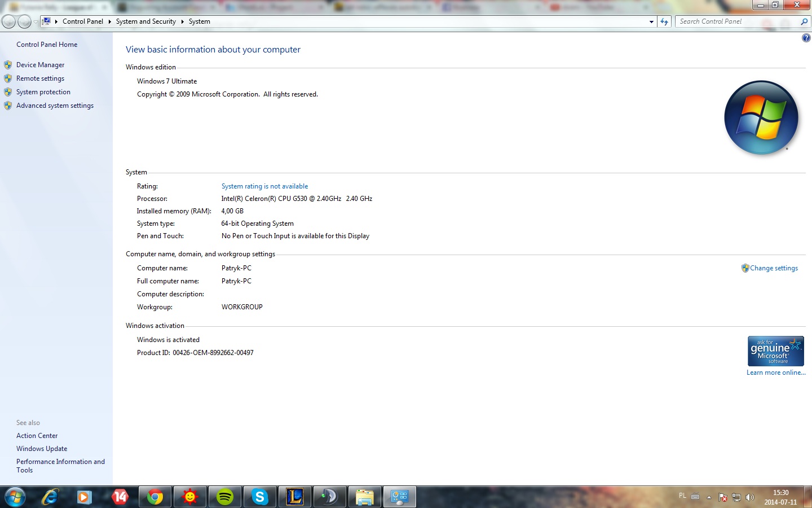Go forward with the Forward arrow button

coord(24,21)
